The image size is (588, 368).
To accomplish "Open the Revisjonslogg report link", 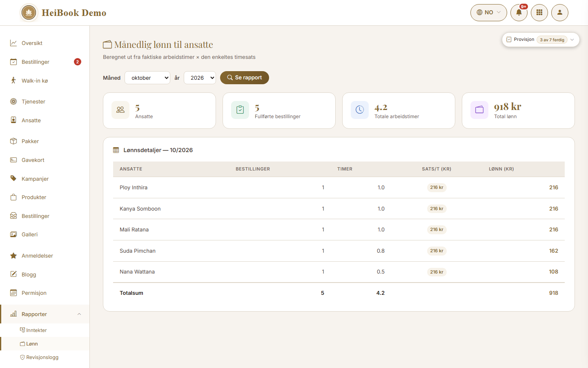I will pos(45,357).
